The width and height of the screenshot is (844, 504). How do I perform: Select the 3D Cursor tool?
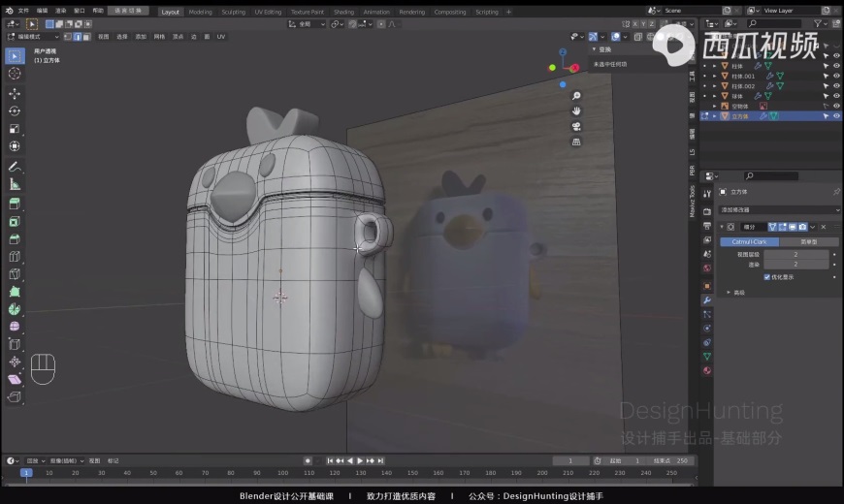click(15, 74)
